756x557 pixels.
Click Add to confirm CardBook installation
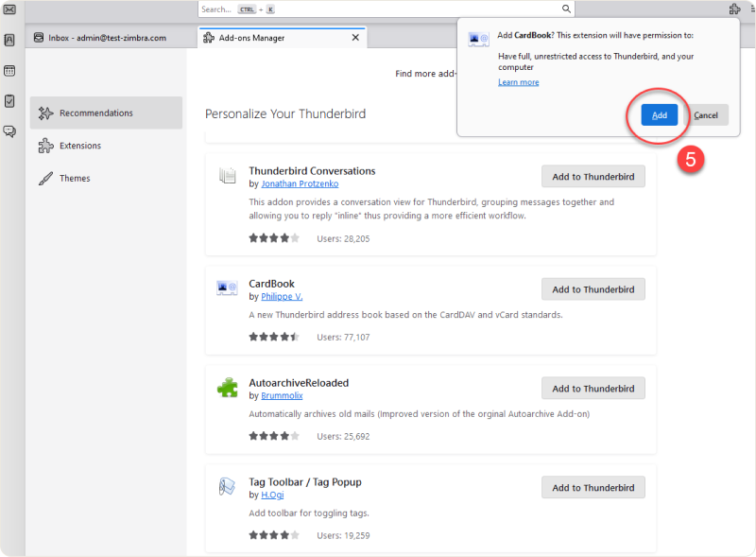point(659,115)
